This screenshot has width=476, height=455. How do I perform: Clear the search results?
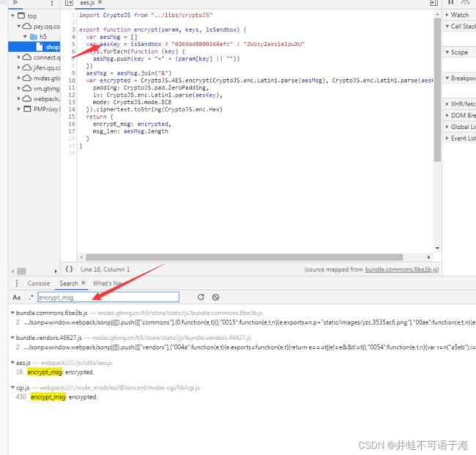point(215,297)
